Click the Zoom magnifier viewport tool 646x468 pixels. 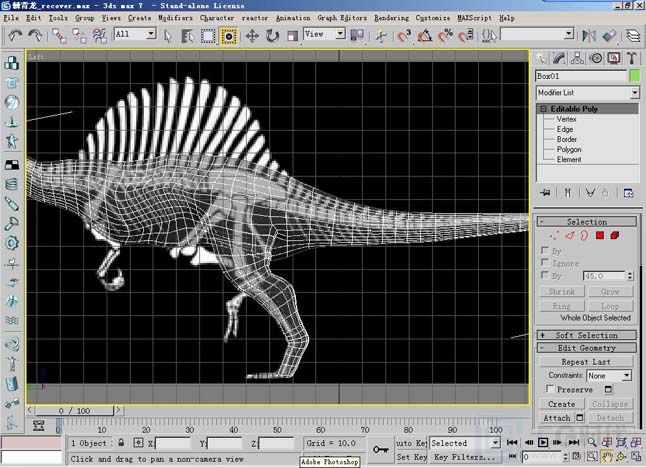(x=592, y=442)
